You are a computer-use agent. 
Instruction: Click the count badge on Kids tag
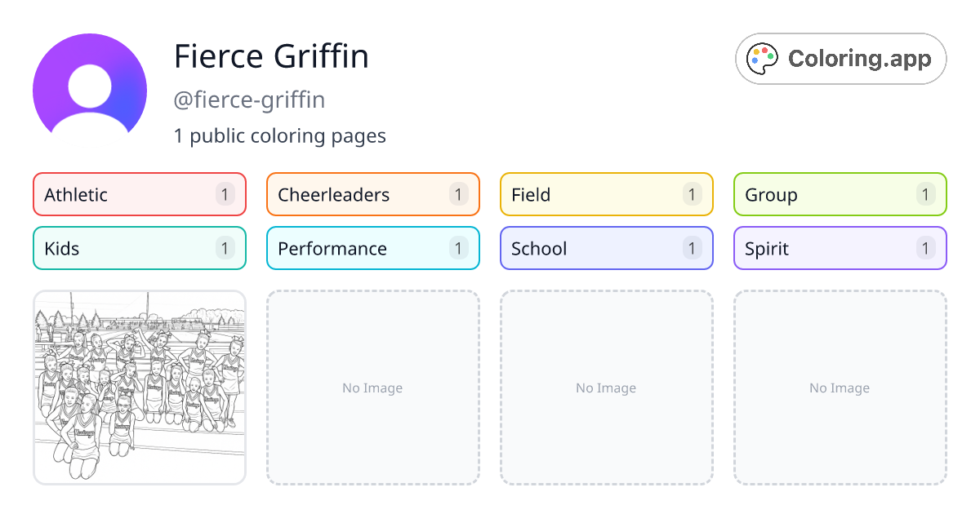pos(224,248)
